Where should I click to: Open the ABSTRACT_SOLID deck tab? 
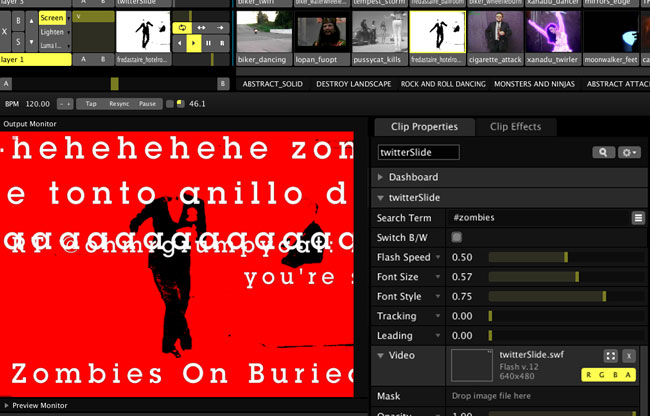[x=272, y=84]
